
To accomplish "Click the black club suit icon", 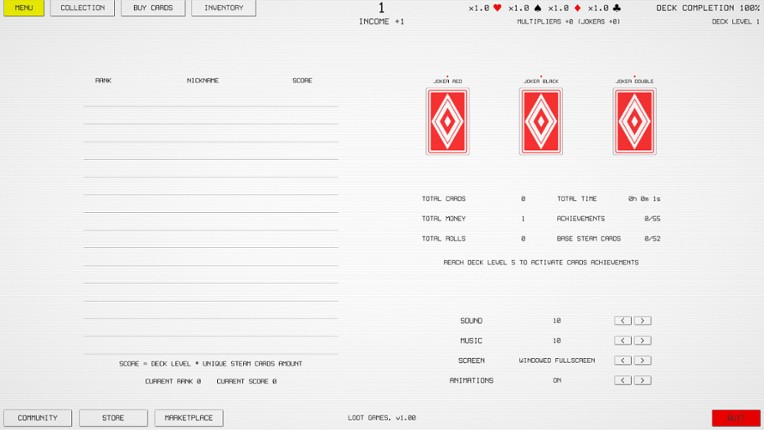I will coord(615,8).
